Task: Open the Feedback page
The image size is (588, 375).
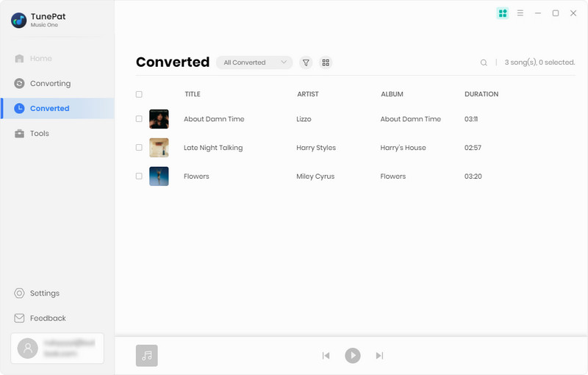Action: [x=40, y=318]
